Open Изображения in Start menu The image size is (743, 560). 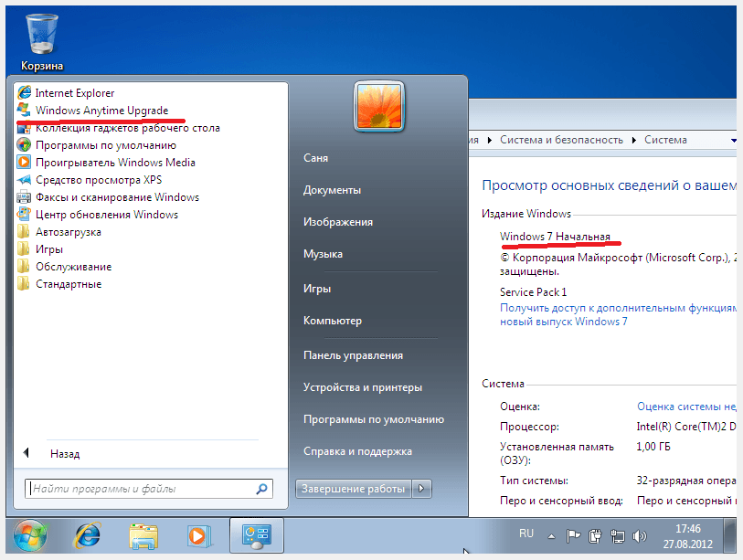[x=338, y=222]
